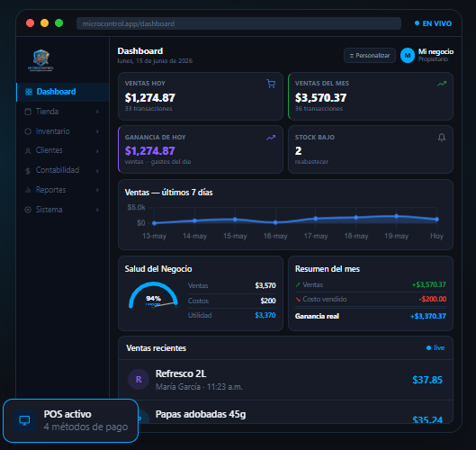Image resolution: width=476 pixels, height=450 pixels.
Task: Click the Hoy data point on chart
Action: coord(436,220)
